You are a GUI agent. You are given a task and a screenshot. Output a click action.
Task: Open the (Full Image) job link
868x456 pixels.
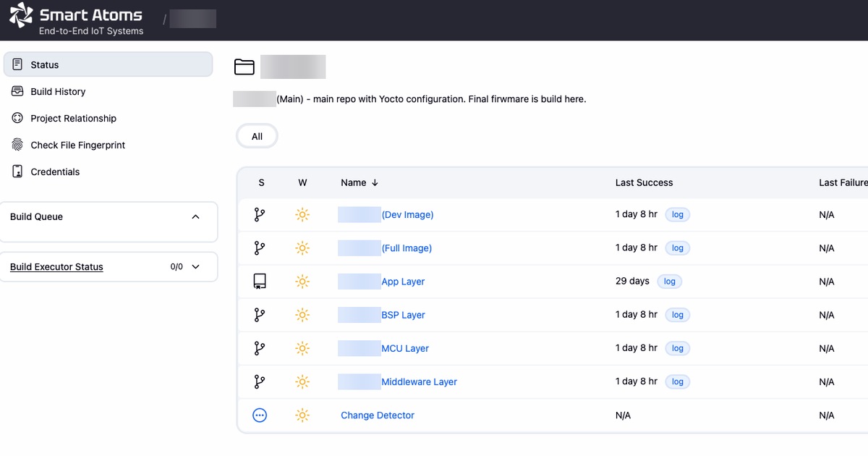[x=407, y=248]
